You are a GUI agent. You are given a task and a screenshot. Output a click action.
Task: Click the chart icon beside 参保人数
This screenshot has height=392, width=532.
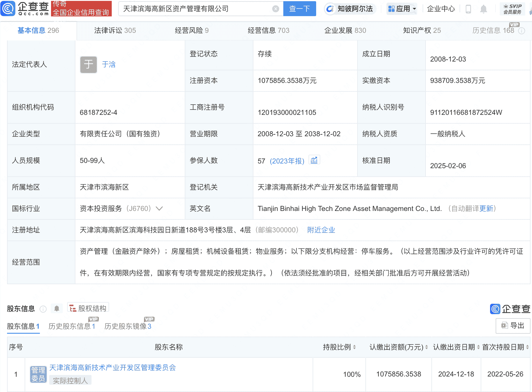tap(314, 160)
